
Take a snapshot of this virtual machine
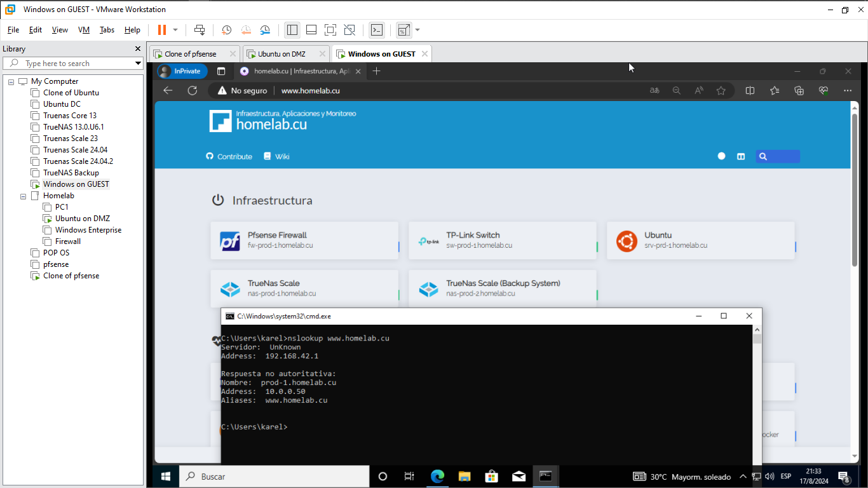coord(226,30)
